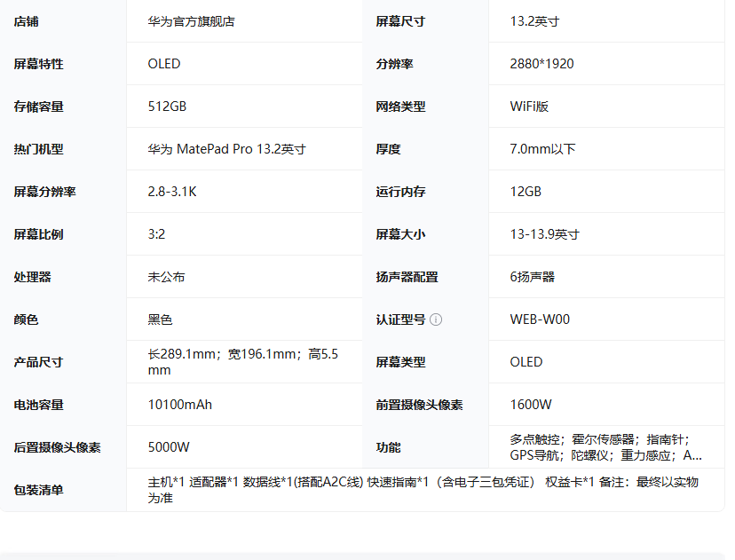Click the 产品尺寸 dimensions value text
This screenshot has width=735, height=560.
click(x=242, y=362)
